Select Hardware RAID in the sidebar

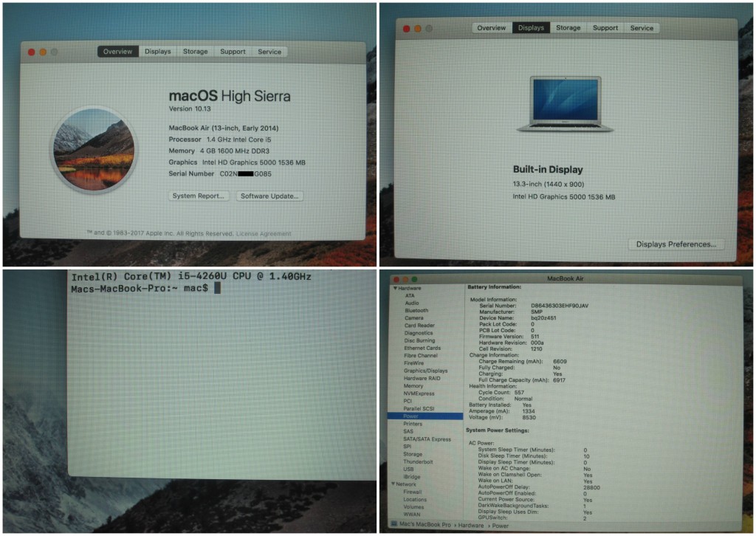coord(422,379)
